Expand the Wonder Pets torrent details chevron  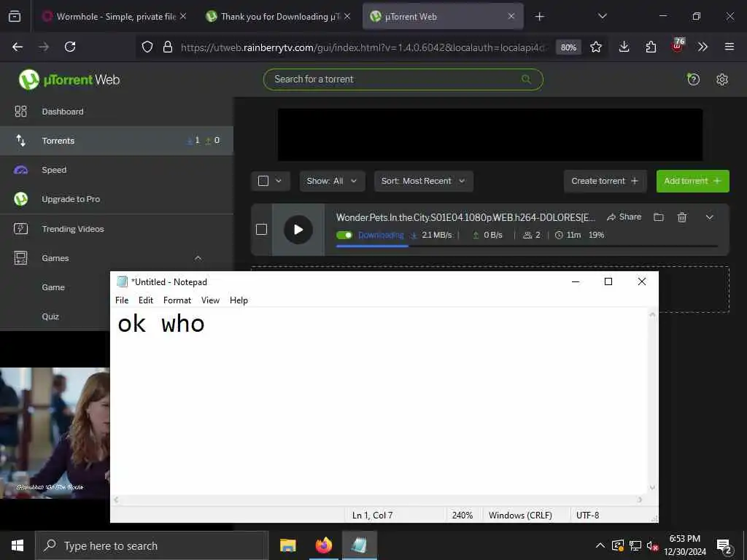point(709,217)
